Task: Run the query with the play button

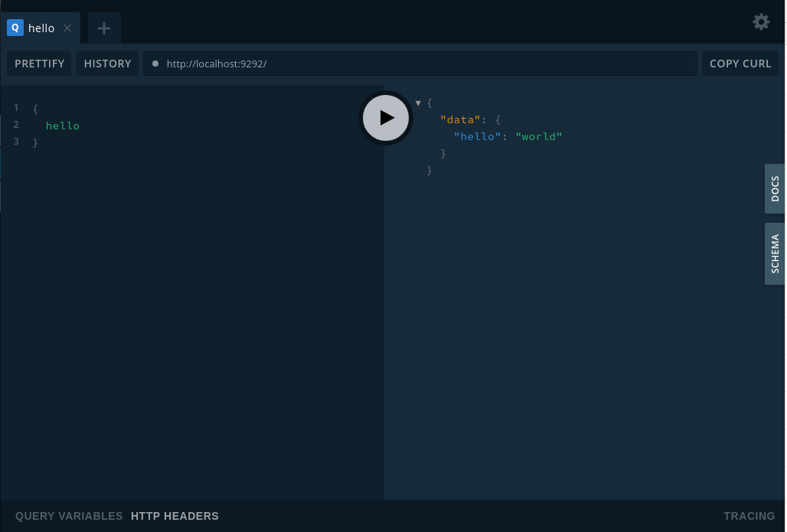Action: pyautogui.click(x=385, y=118)
